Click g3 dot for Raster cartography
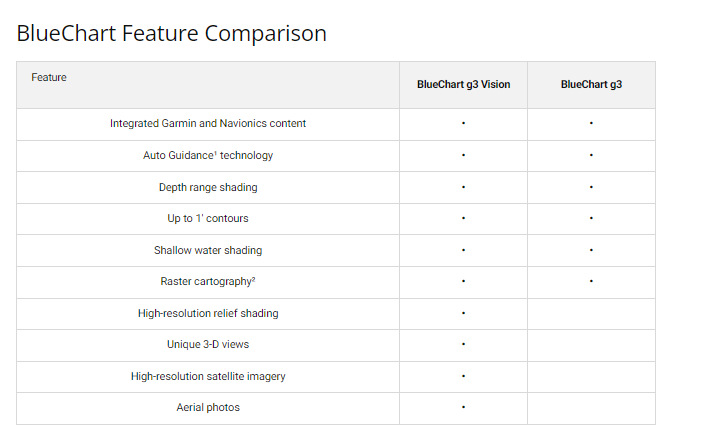 click(x=591, y=282)
